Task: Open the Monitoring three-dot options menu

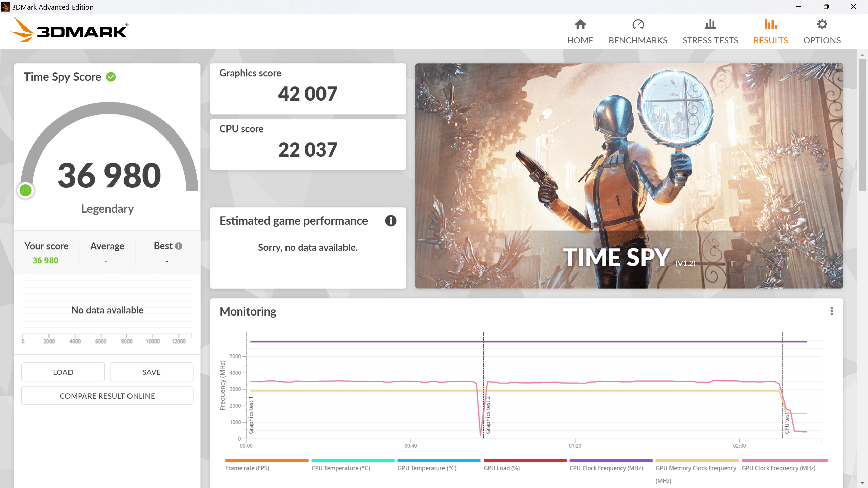Action: 831,311
